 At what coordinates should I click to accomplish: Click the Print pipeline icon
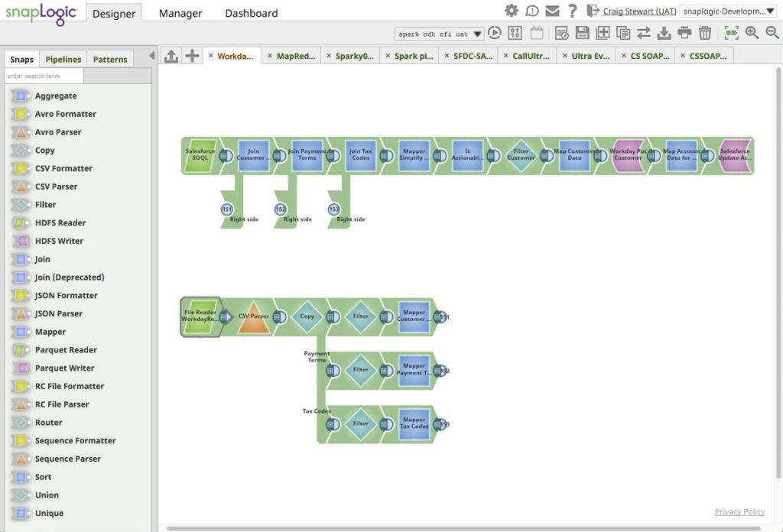(x=684, y=33)
